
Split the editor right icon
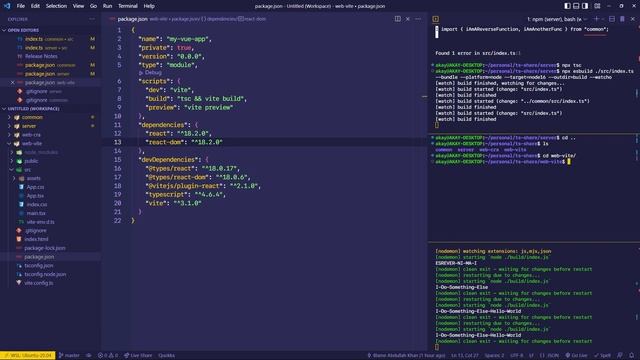(398, 19)
